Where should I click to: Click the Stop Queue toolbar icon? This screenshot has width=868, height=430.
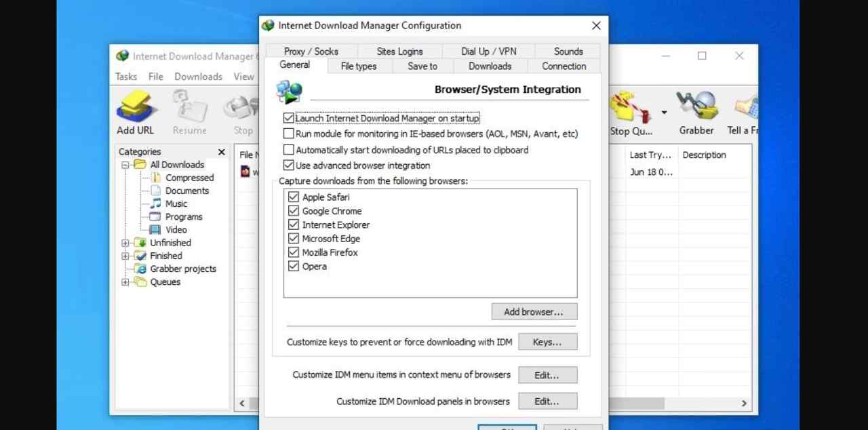630,109
